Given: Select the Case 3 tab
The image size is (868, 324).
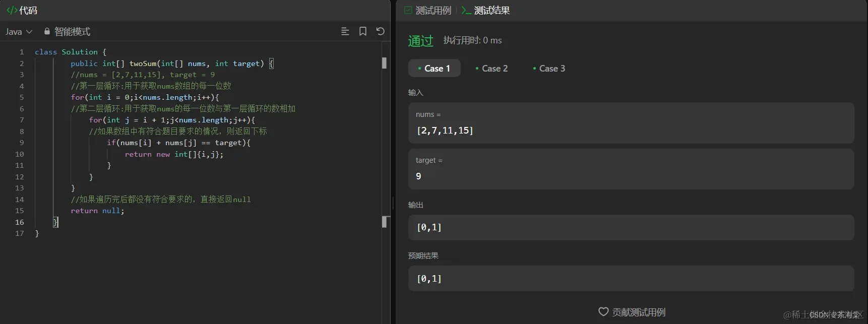Looking at the screenshot, I should [549, 69].
